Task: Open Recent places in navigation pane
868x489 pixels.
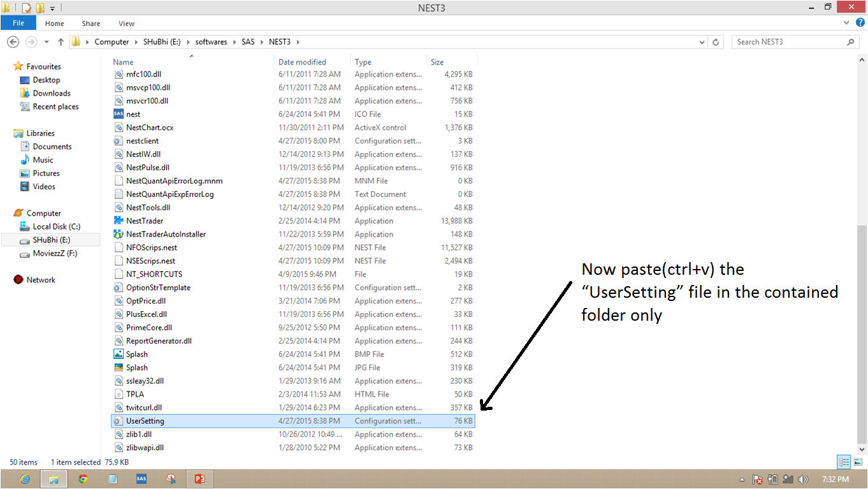Action: pos(55,106)
